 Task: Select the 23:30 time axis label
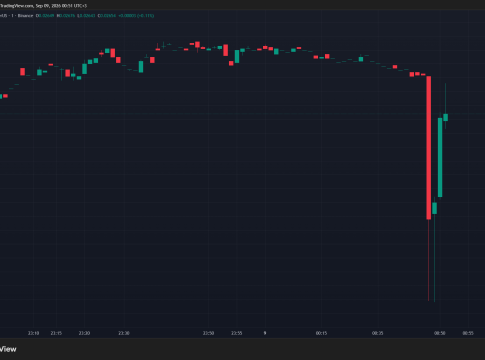coord(124,333)
